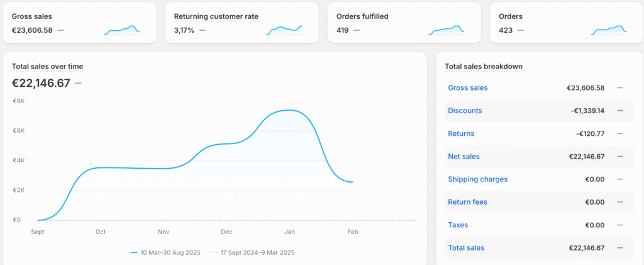Click the dash indicator in the Returns row
The height and width of the screenshot is (265, 644).
click(x=620, y=133)
